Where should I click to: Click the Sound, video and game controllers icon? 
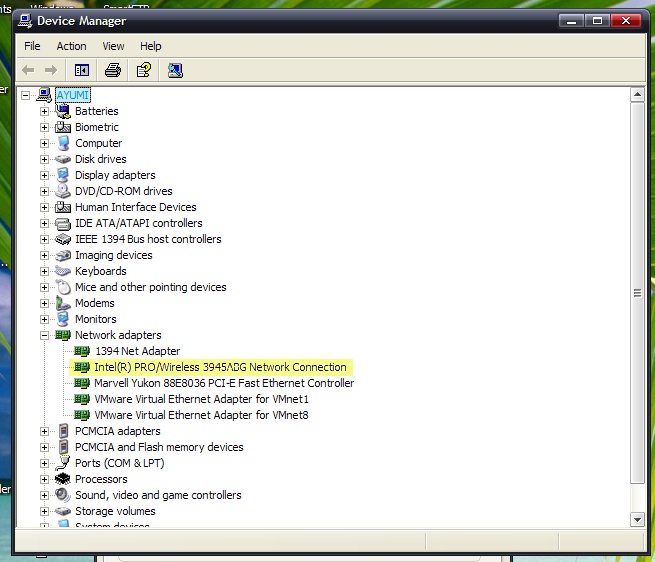coord(63,495)
